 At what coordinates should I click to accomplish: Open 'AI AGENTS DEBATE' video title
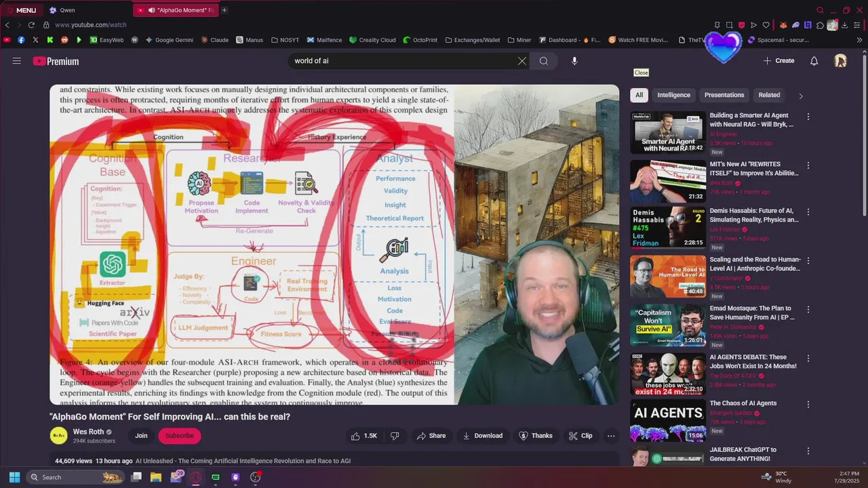pyautogui.click(x=753, y=361)
